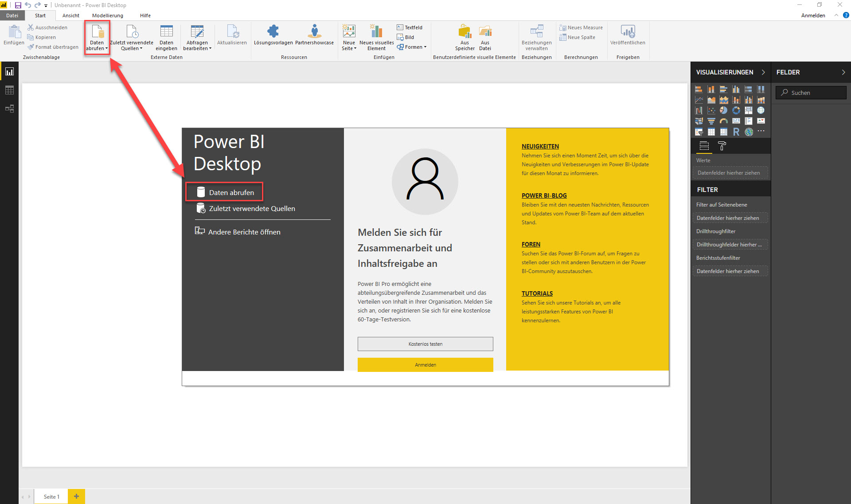
Task: Select the pie chart visualization
Action: (x=723, y=110)
